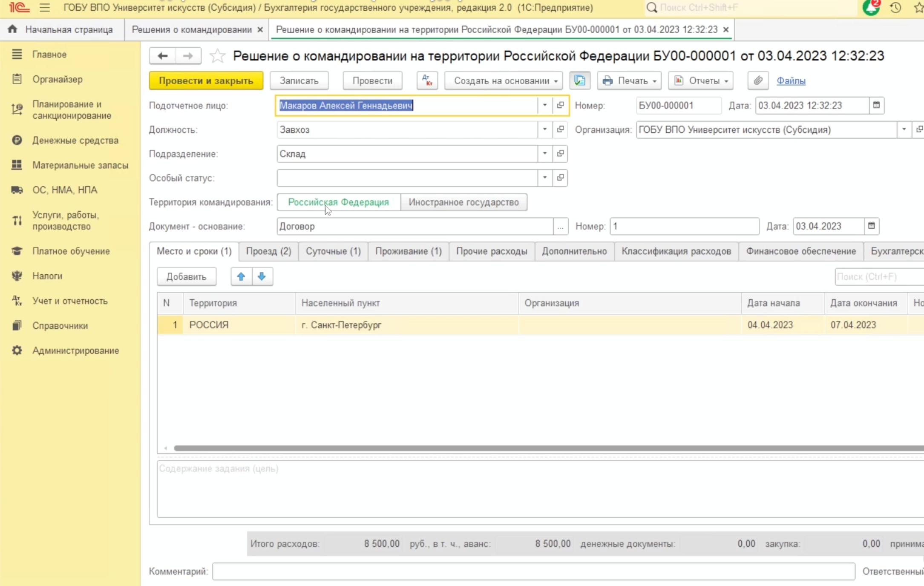Select Иностранное государство territory option
The image size is (924, 586).
coord(463,202)
